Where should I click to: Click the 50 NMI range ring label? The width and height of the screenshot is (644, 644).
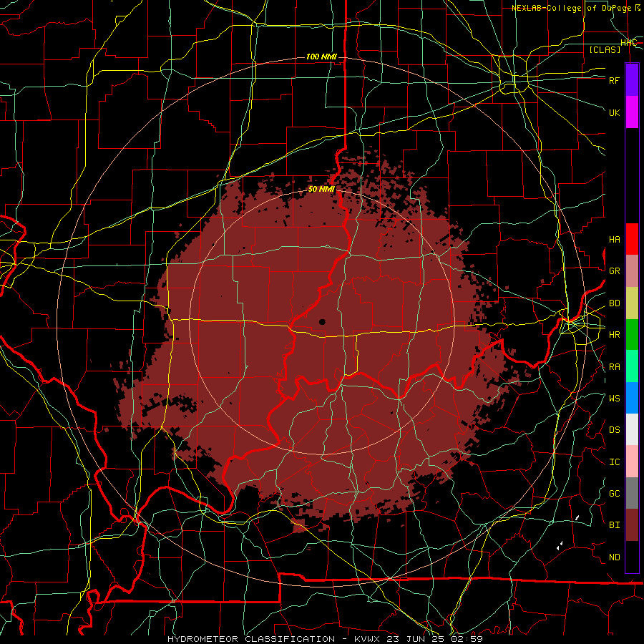(x=321, y=190)
